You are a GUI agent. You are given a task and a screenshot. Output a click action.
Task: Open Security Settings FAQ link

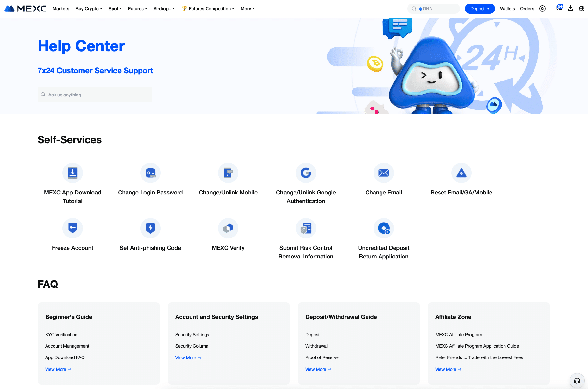pyautogui.click(x=192, y=335)
